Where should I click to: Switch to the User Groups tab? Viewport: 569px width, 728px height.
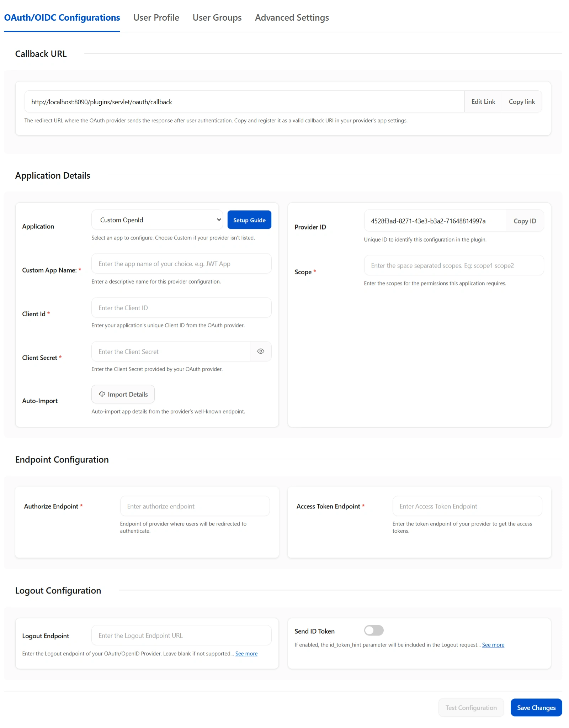217,17
